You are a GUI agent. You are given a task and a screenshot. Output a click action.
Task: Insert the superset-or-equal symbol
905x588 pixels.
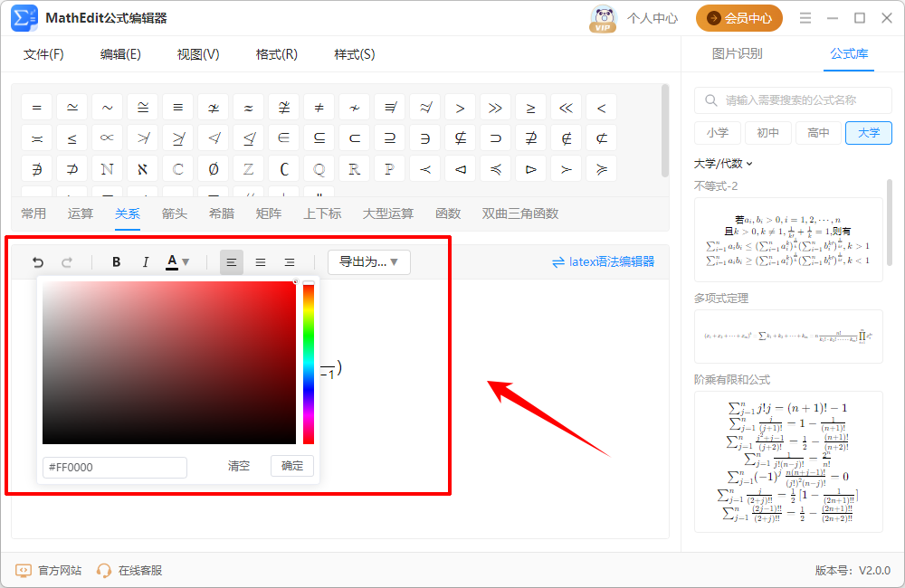pos(389,138)
